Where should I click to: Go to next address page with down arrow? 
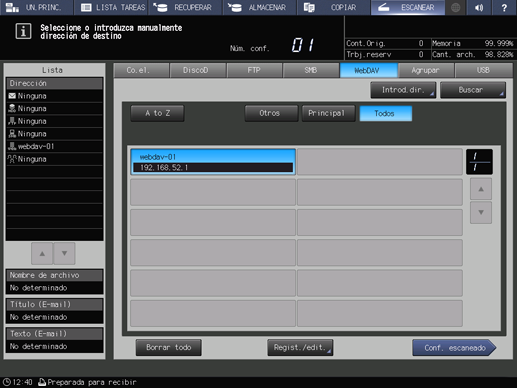[481, 212]
